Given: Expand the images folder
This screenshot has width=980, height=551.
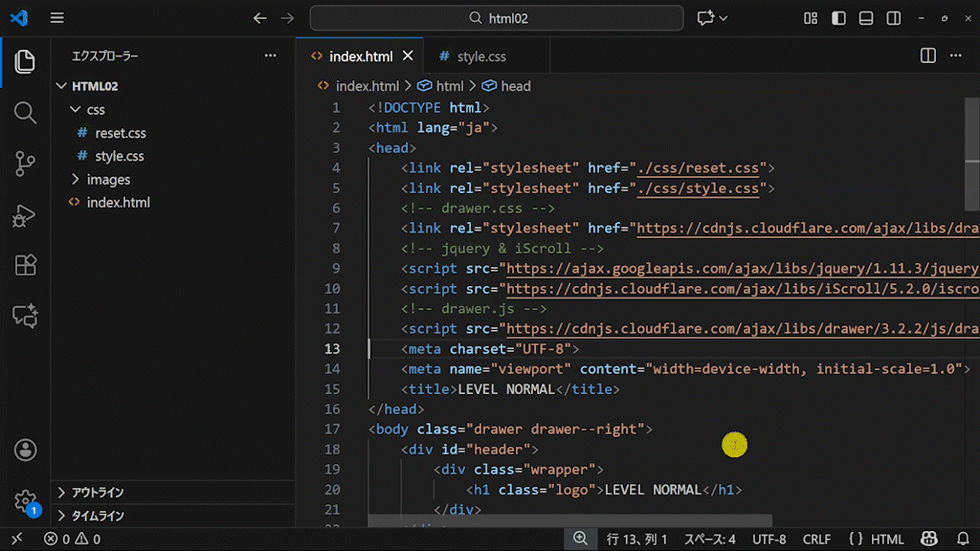Looking at the screenshot, I should (x=108, y=179).
